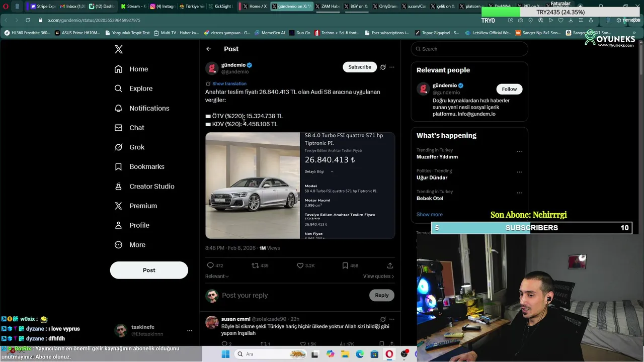Switch to the Stripe browser tab
This screenshot has width=644, height=362.
(x=42, y=6)
